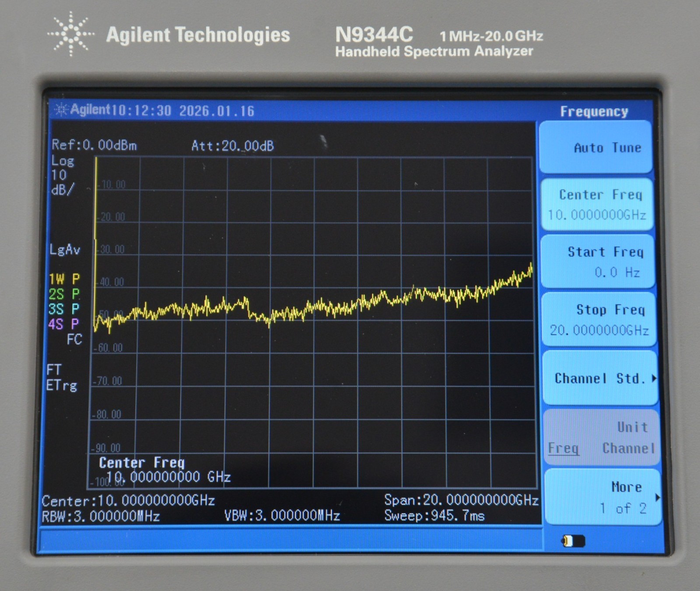Click the Att 20.00dB attenuation label

point(232,146)
